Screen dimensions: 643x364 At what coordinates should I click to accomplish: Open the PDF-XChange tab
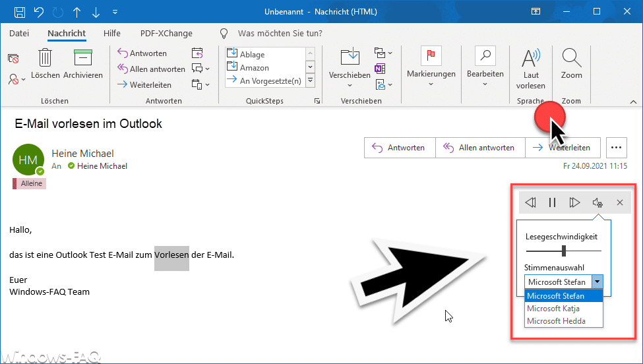166,33
